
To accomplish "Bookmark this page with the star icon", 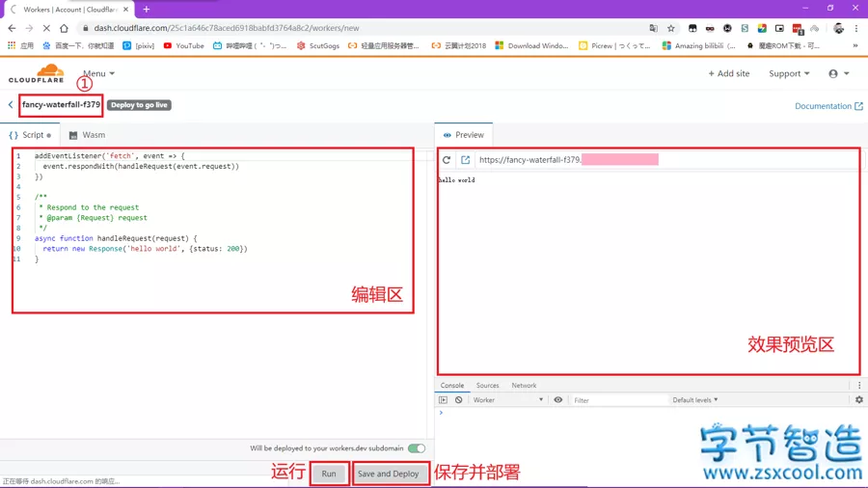I will (x=671, y=28).
